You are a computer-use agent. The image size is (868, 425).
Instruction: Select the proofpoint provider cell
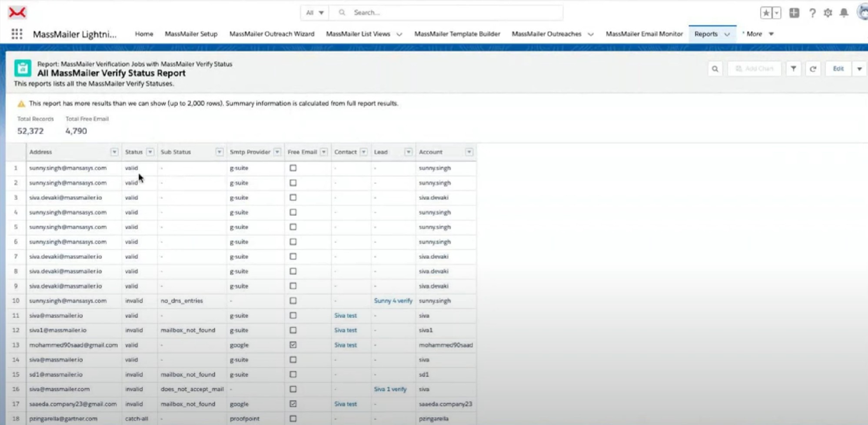tap(245, 418)
